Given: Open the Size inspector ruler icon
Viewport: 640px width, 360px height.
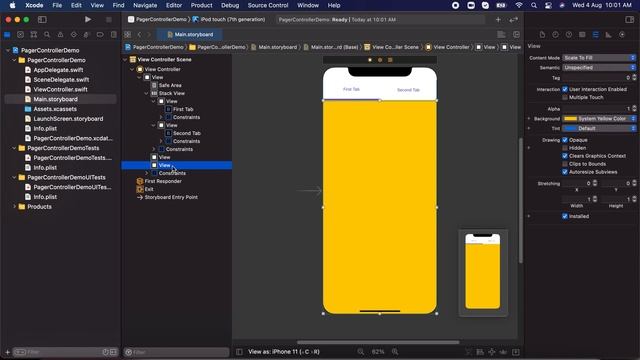Looking at the screenshot, I should point(609,35).
